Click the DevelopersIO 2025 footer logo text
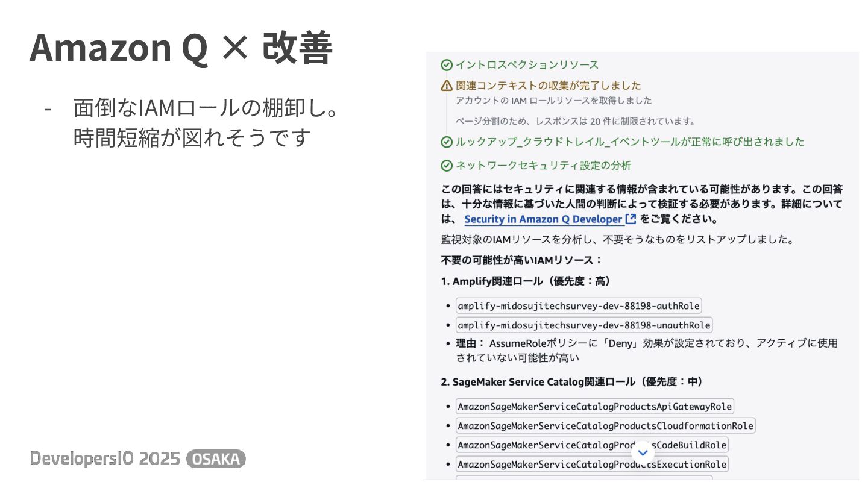Viewport: 868px width, 488px height. click(105, 459)
